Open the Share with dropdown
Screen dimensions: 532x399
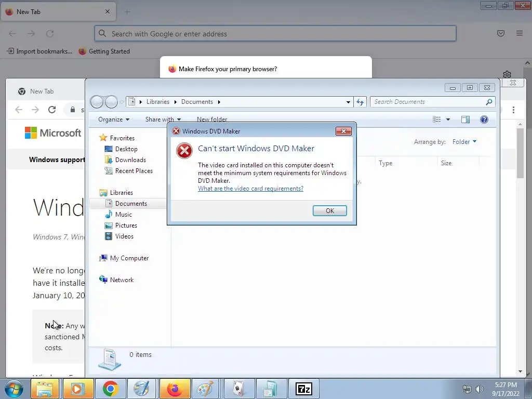(163, 119)
